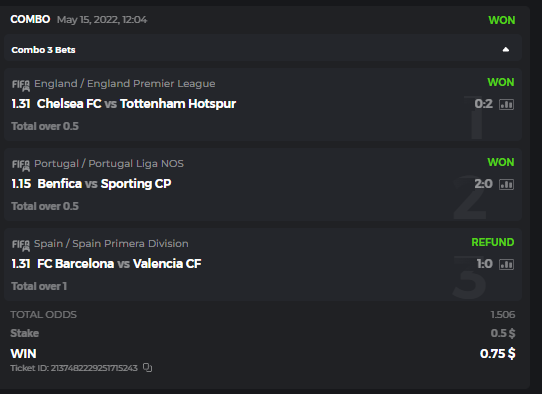Open match statistics for Barcelona vs Valencia
542x394 pixels.
pyautogui.click(x=506, y=264)
